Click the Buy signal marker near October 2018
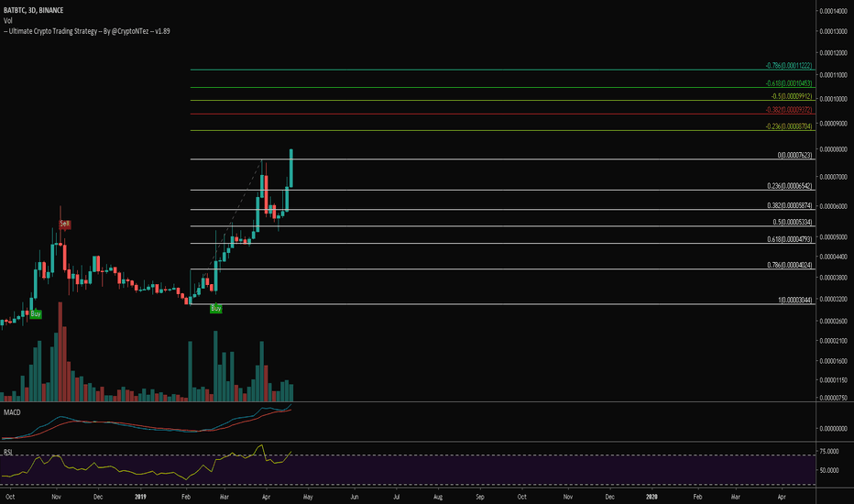This screenshot has height=504, width=854. [36, 313]
